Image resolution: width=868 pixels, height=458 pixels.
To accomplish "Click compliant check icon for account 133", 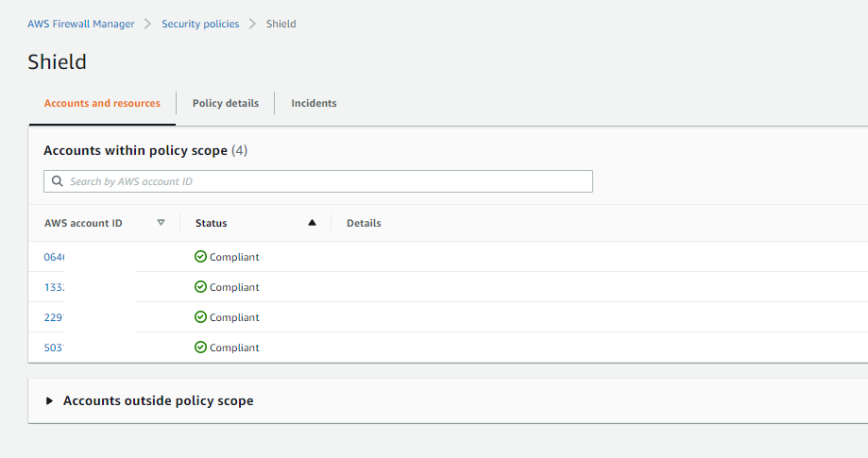I will pyautogui.click(x=200, y=287).
